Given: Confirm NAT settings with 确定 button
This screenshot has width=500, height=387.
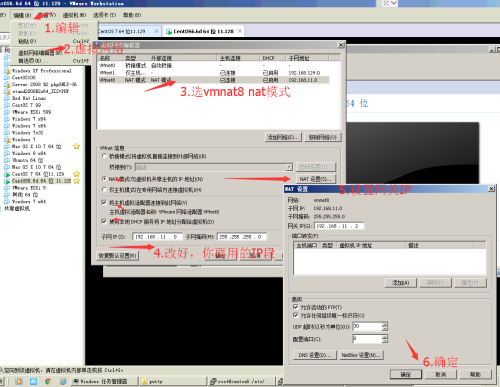Looking at the screenshot, I should tap(406, 374).
